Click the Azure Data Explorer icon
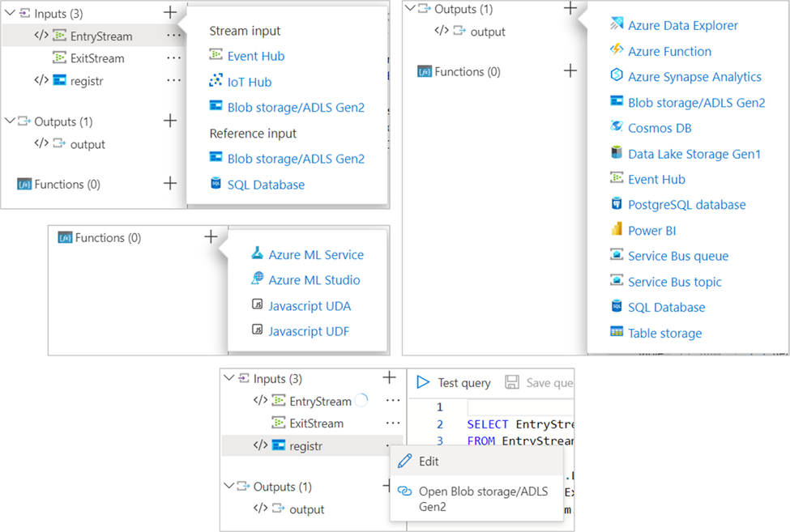 click(x=617, y=23)
